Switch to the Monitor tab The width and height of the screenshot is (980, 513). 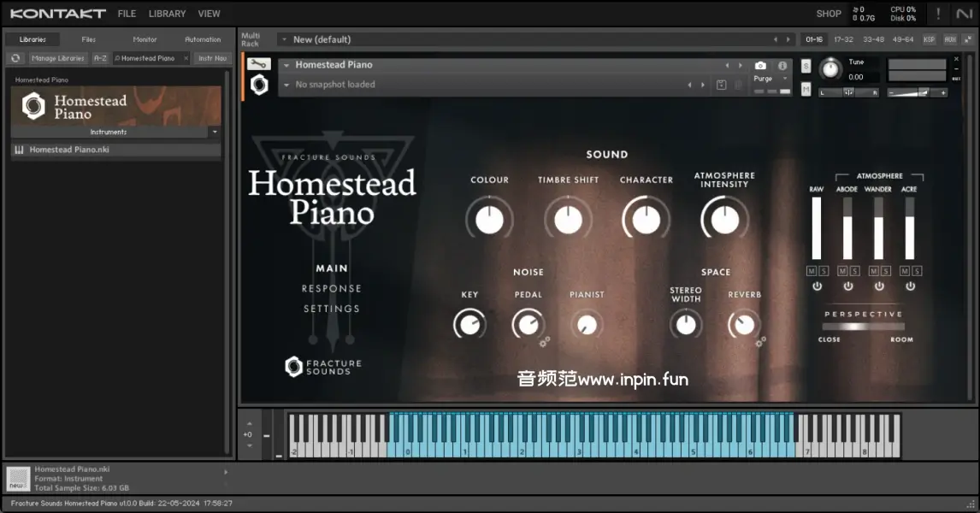point(145,39)
